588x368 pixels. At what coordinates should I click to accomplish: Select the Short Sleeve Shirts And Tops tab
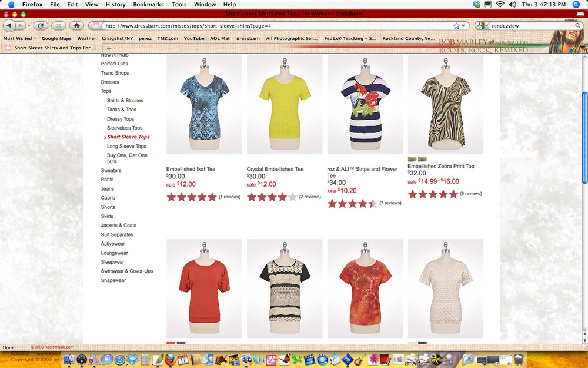(51, 48)
